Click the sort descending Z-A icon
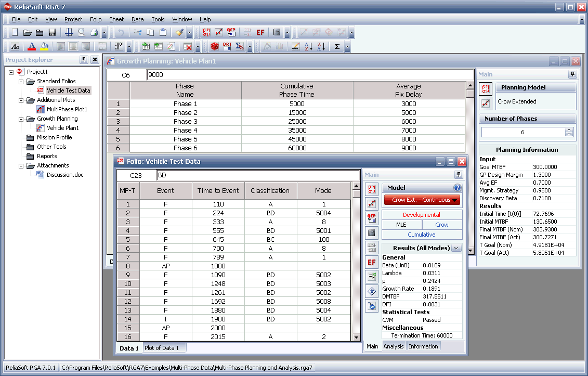 tap(321, 46)
